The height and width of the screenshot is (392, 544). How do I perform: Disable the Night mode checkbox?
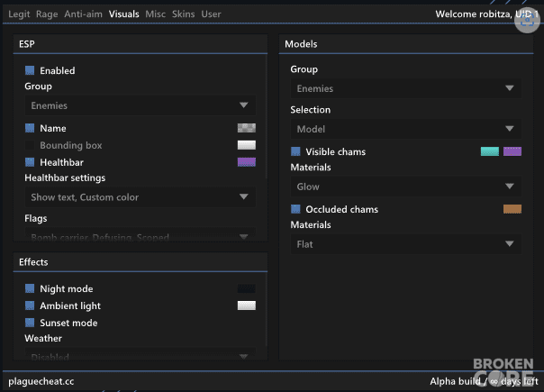[30, 288]
